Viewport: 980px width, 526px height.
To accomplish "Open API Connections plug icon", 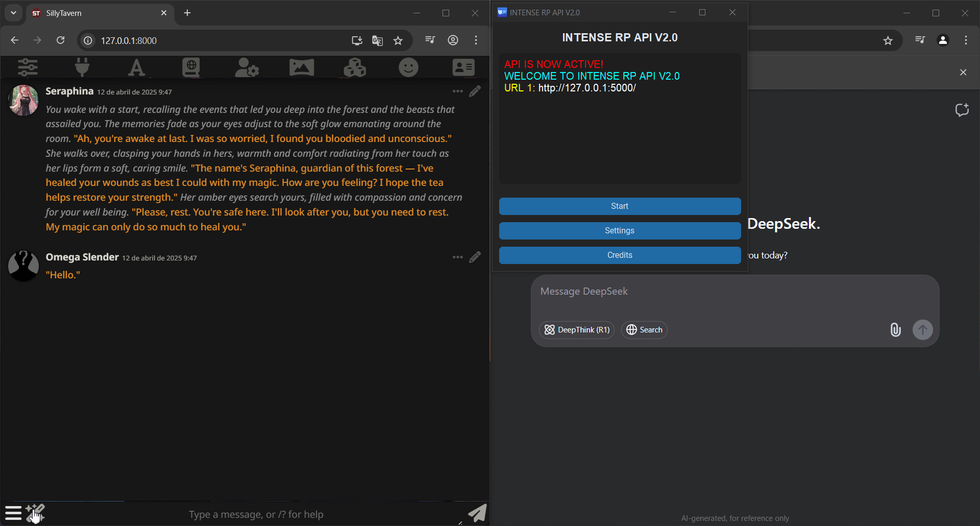I will [82, 67].
